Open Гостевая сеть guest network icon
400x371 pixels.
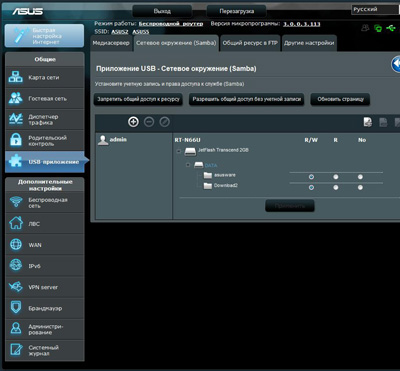pyautogui.click(x=16, y=99)
